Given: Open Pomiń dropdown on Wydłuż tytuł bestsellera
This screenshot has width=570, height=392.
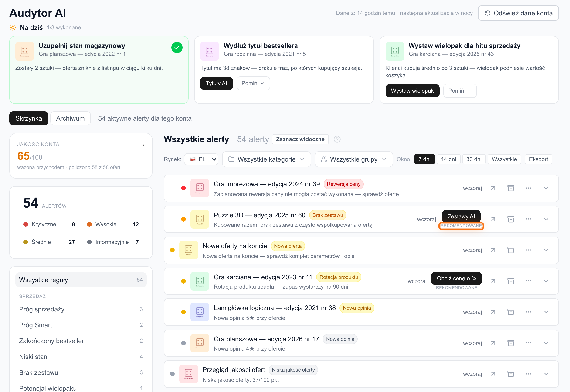Looking at the screenshot, I should point(253,83).
